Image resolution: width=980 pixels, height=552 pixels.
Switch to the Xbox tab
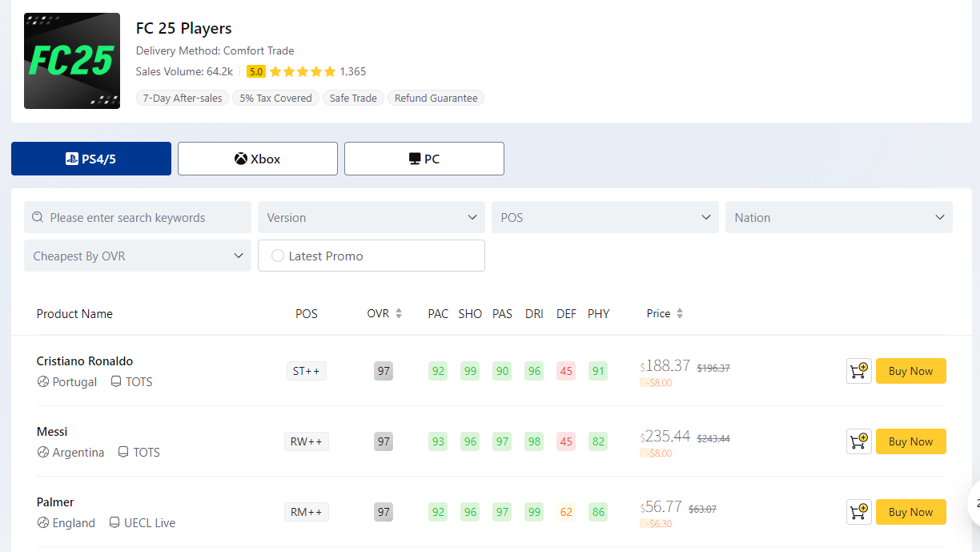[x=258, y=159]
